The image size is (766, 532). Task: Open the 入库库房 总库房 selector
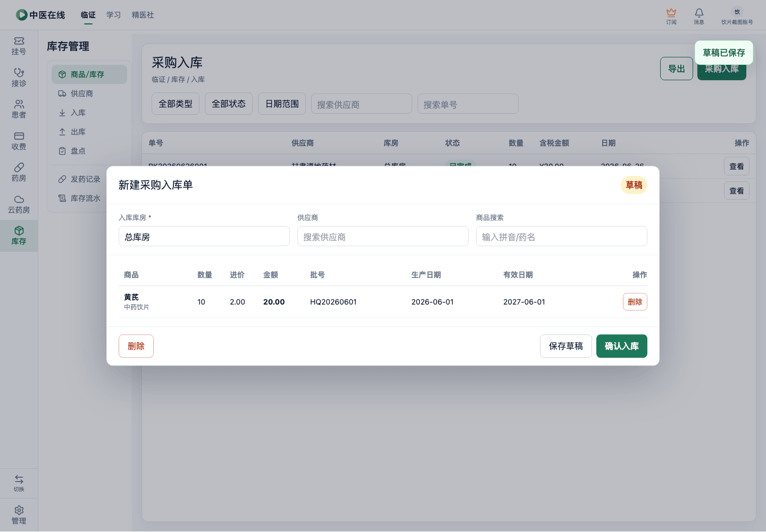click(204, 237)
